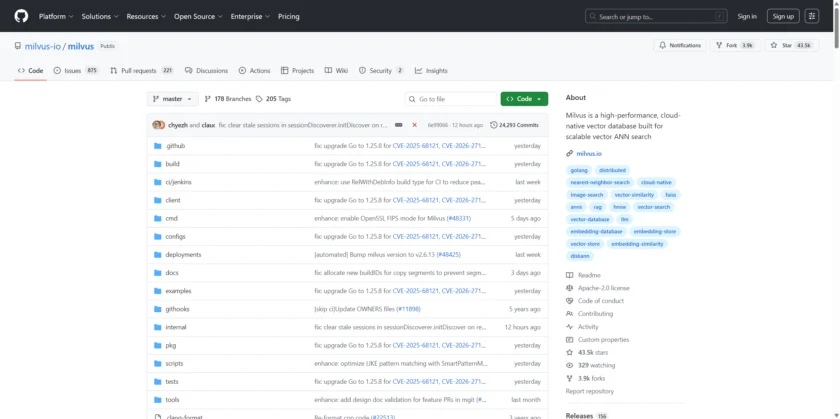
Task: Go to the Projects tab
Action: coord(297,71)
